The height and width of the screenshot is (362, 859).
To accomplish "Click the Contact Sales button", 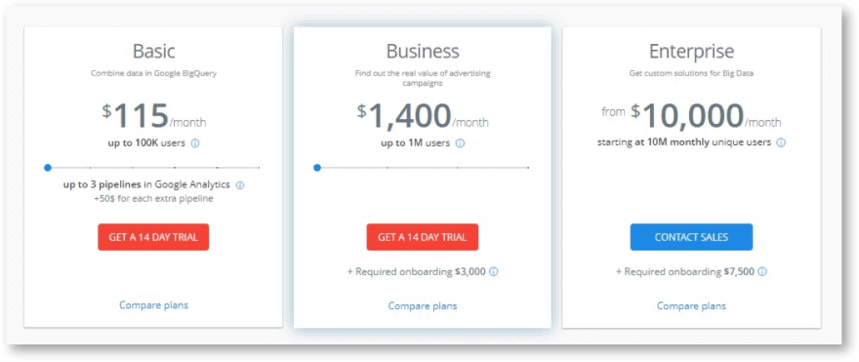I will [x=691, y=237].
